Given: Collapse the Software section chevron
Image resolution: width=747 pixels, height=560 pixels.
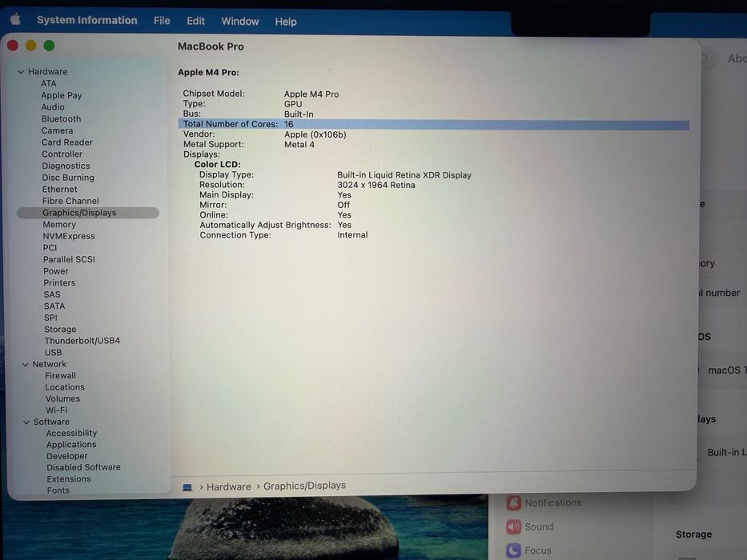Looking at the screenshot, I should (26, 422).
